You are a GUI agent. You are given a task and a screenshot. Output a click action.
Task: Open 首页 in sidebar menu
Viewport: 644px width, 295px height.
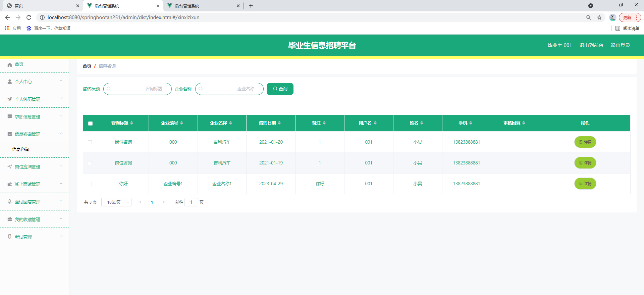tap(19, 64)
